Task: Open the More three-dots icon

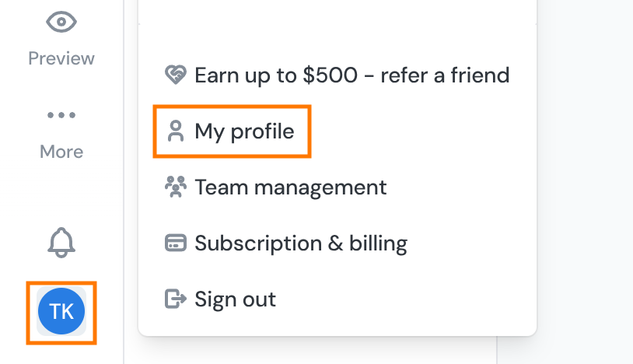Action: 61,115
